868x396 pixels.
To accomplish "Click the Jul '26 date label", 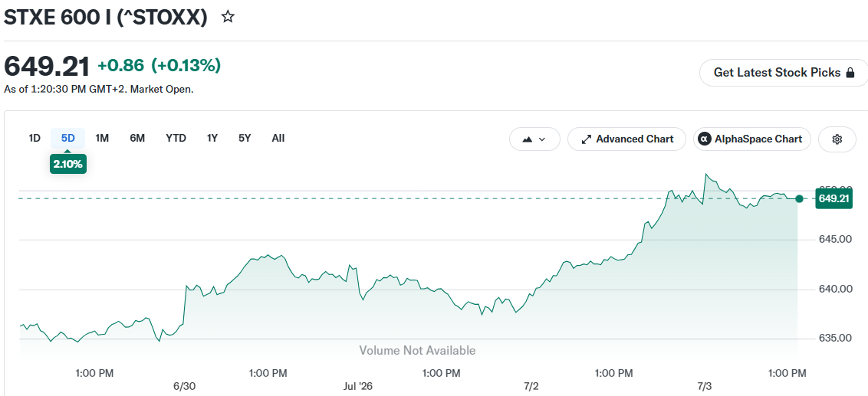I will pos(358,386).
